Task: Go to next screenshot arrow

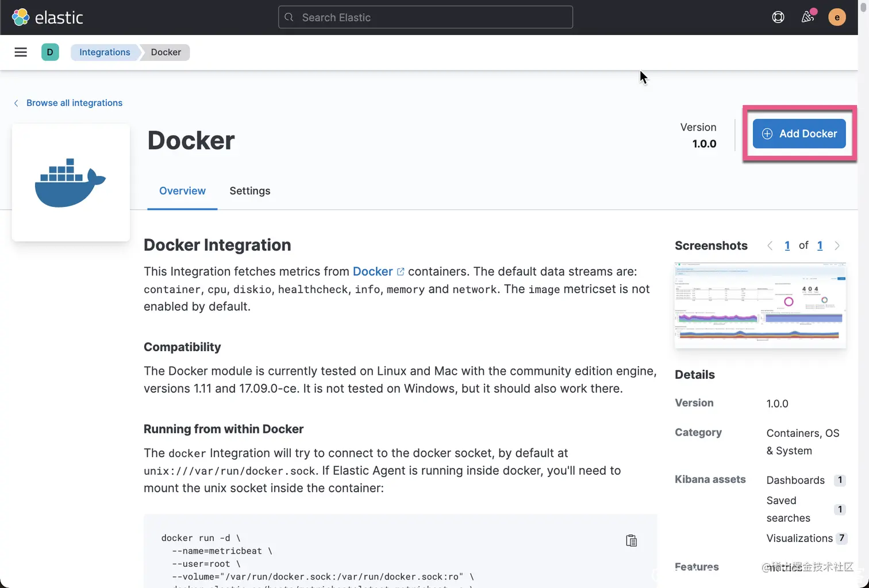Action: 837,245
